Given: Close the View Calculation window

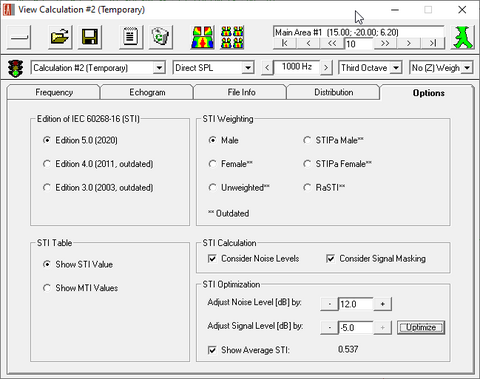Looking at the screenshot, I should [x=462, y=10].
